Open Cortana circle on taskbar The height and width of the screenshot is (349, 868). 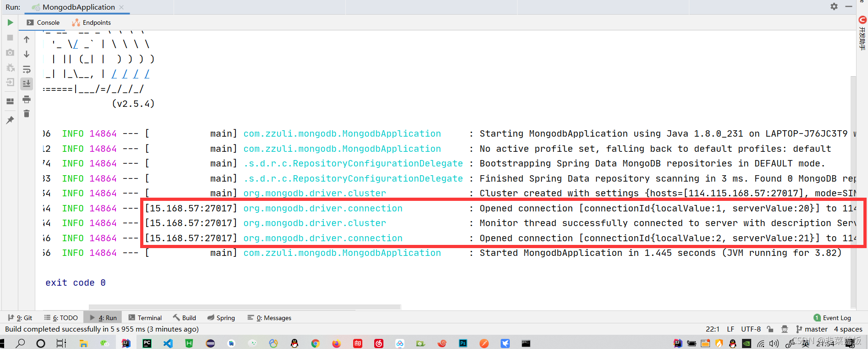click(x=41, y=343)
